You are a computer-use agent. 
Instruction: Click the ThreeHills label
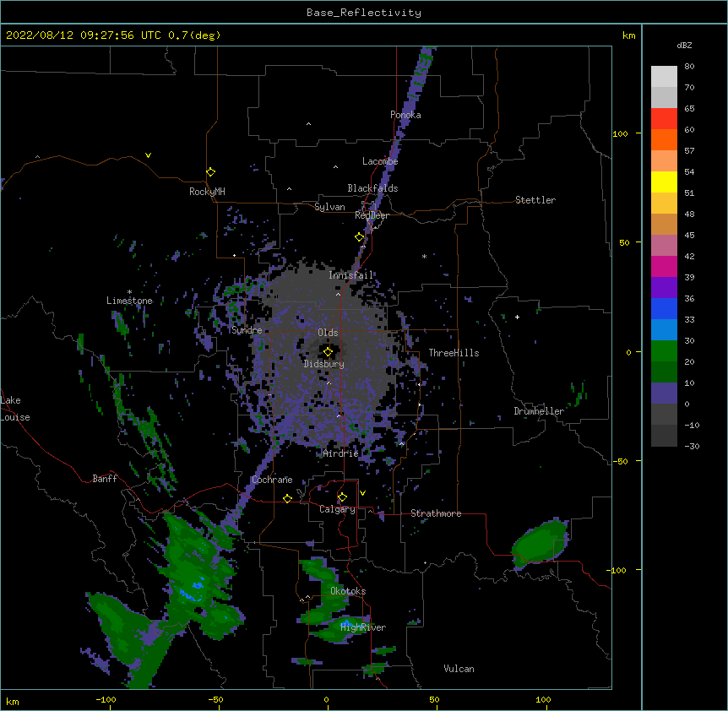[x=454, y=353]
